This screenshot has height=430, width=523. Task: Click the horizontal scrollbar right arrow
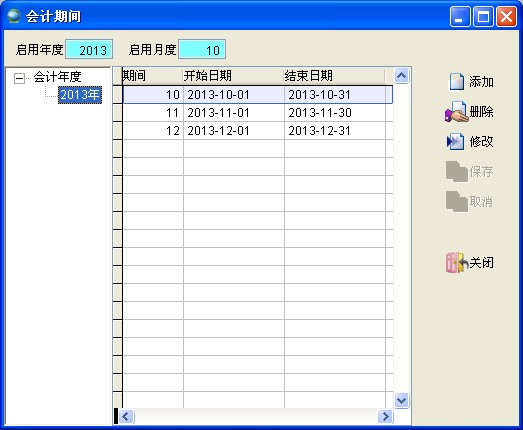point(385,416)
